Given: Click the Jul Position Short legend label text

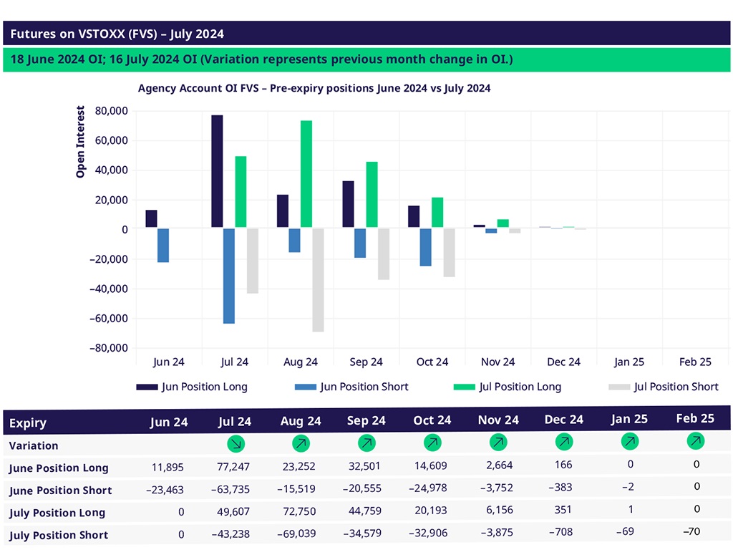Looking at the screenshot, I should [676, 387].
